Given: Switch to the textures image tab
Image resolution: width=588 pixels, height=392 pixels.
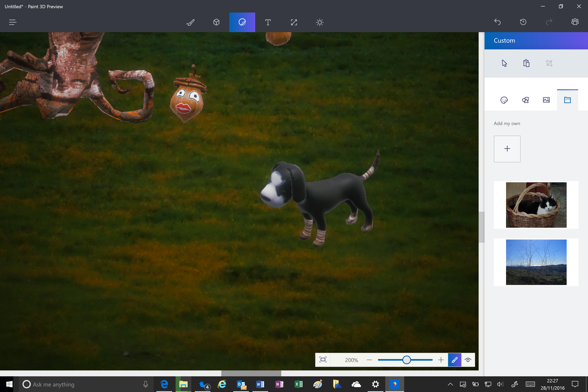Looking at the screenshot, I should (x=546, y=100).
